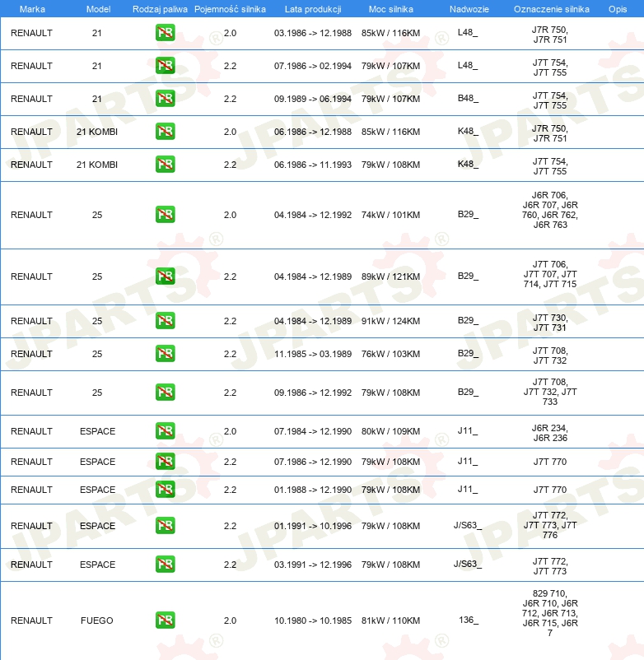Viewport: 644px width, 660px height.
Task: Click fuel icon in Espace row from 01.1991
Action: (165, 525)
